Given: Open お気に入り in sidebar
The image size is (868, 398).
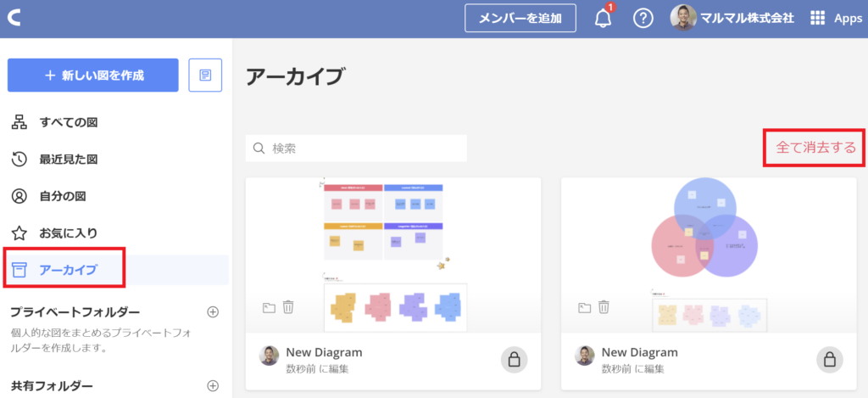Looking at the screenshot, I should tap(68, 233).
